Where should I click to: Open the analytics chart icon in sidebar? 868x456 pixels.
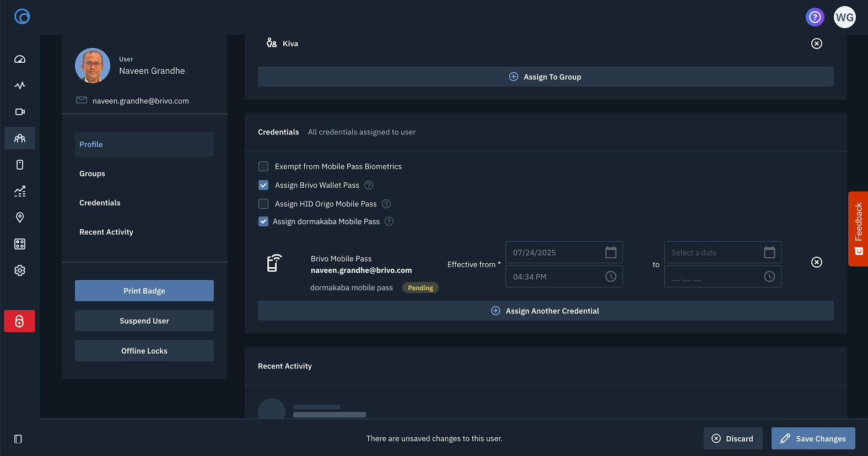point(20,191)
